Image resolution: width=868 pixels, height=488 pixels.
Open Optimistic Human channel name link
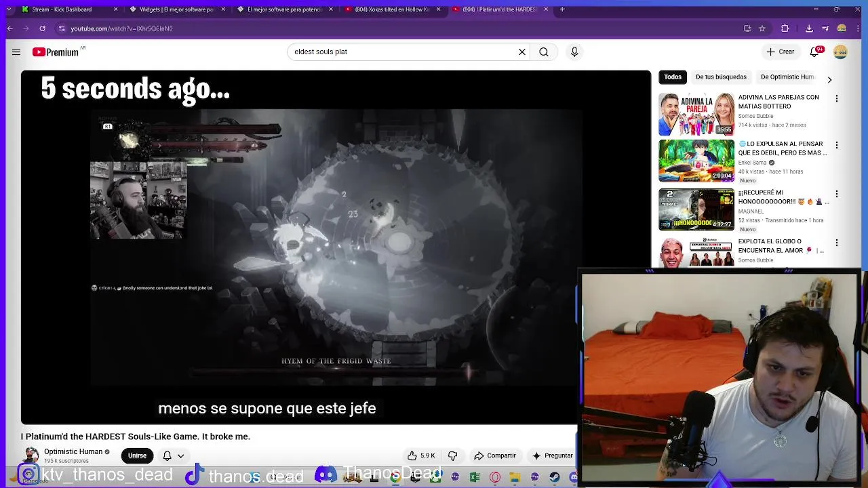point(73,451)
